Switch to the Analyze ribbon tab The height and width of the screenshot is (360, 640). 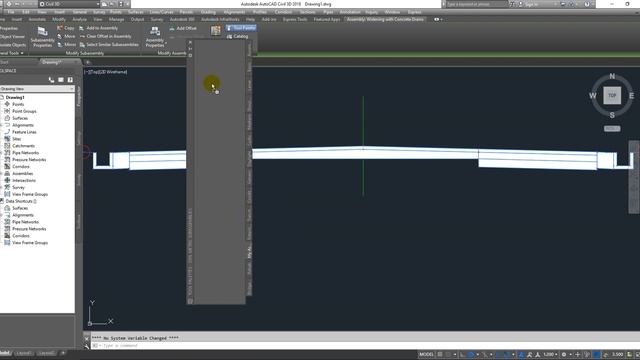click(79, 19)
